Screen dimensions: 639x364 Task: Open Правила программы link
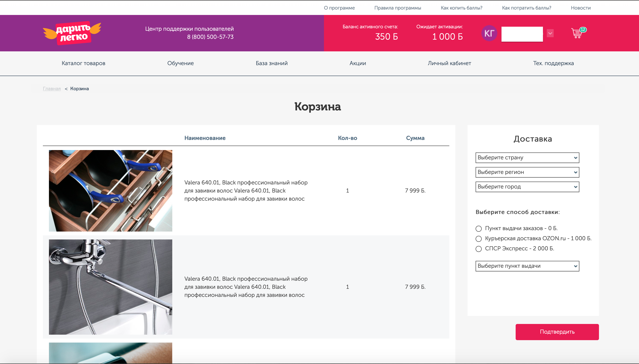tap(398, 8)
